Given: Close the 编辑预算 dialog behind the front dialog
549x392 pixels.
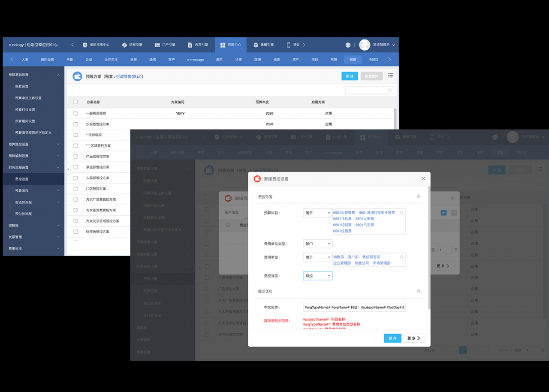Looking at the screenshot, I should (x=452, y=198).
